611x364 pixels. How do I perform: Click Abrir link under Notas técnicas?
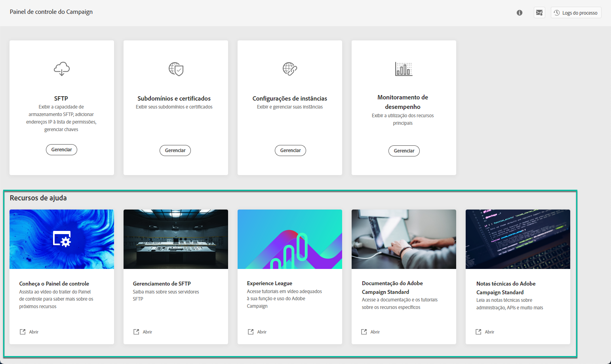pyautogui.click(x=489, y=332)
